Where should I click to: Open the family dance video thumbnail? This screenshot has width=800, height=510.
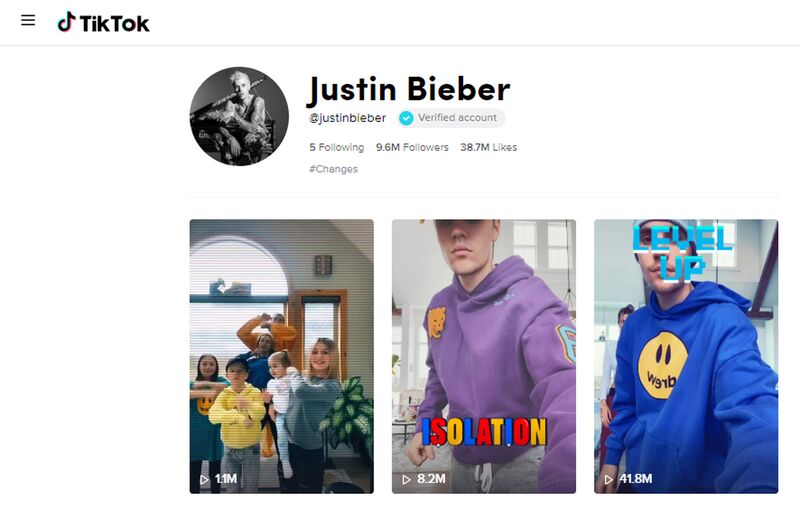tap(282, 356)
